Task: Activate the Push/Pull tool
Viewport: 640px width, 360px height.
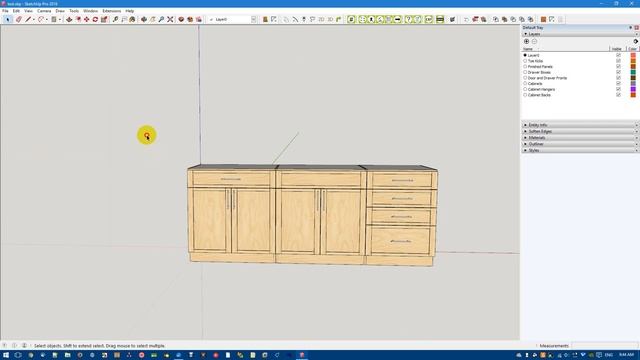Action: (x=69, y=19)
